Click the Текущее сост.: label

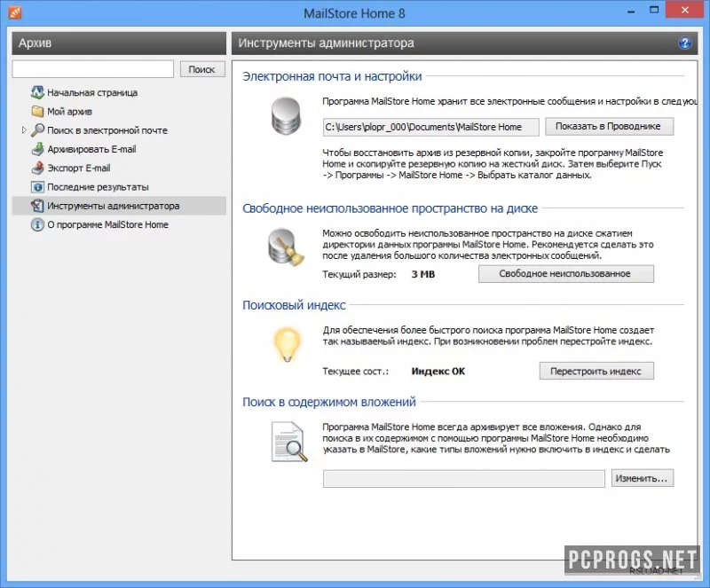coord(356,372)
